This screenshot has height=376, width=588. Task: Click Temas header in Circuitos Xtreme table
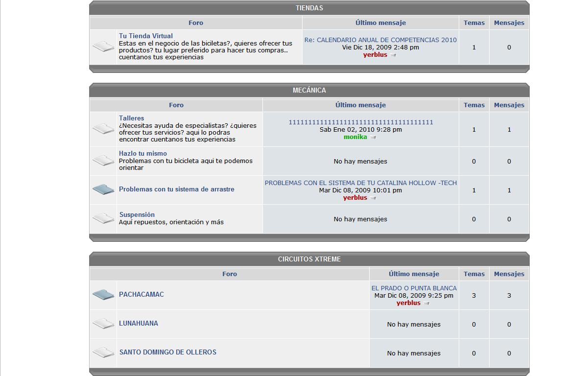click(x=474, y=274)
